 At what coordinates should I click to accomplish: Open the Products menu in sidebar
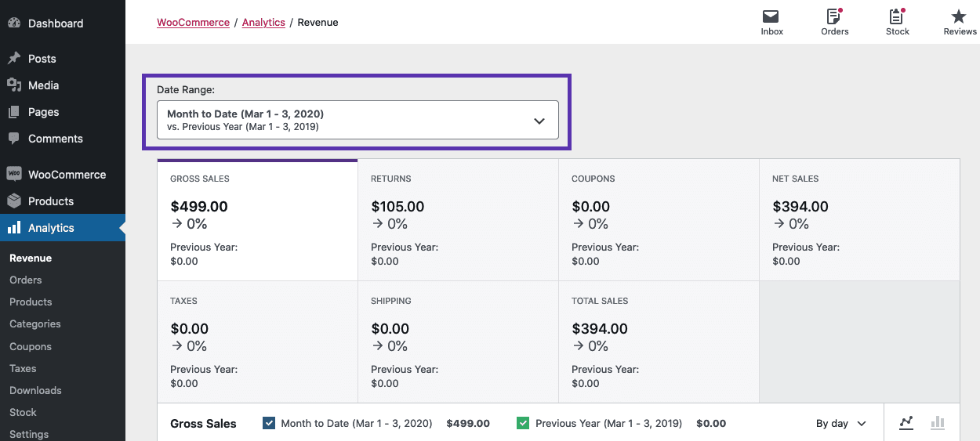click(x=50, y=201)
